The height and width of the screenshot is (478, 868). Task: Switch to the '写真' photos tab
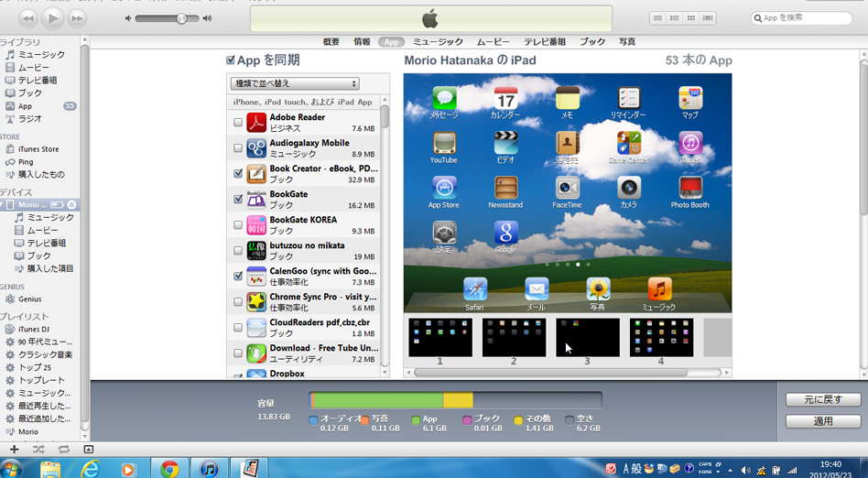pos(627,41)
